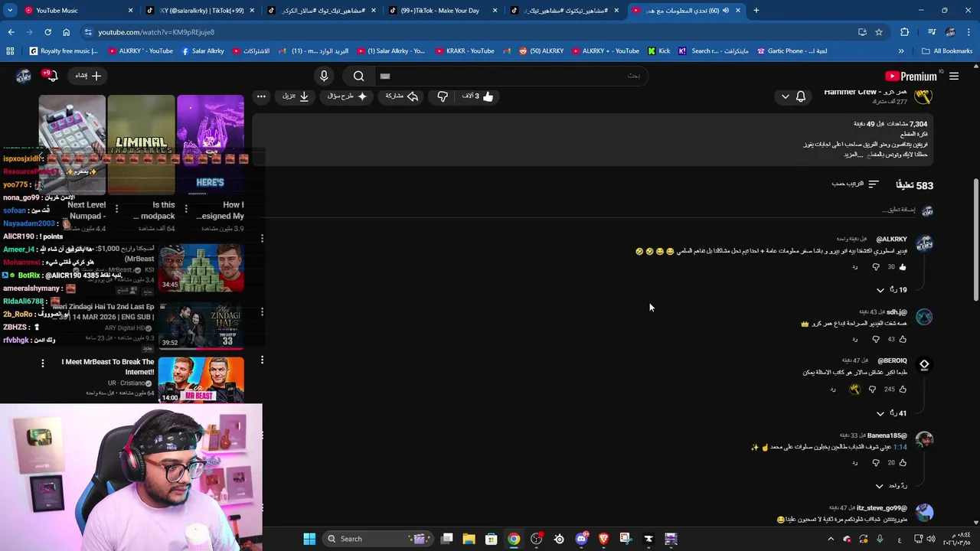Open the Hammer Crew channel avatar
This screenshot has width=980, height=551.
click(924, 96)
